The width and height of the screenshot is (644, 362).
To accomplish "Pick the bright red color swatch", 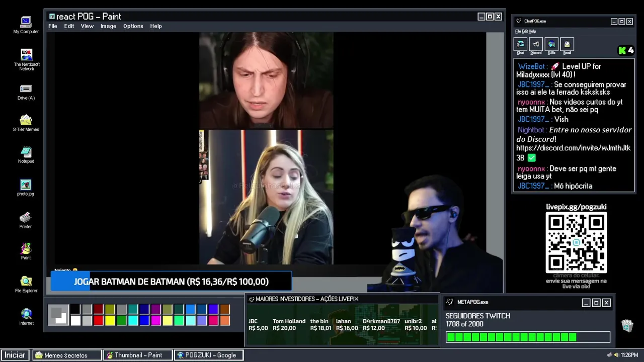I will pyautogui.click(x=99, y=320).
